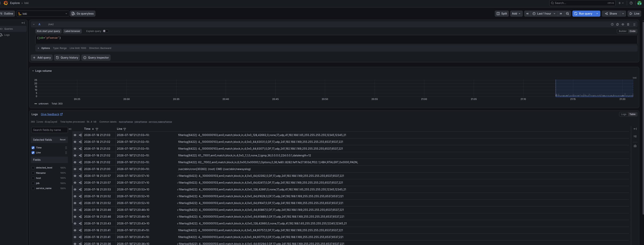Open the user profile avatar
644x245 pixels.
point(639,3)
